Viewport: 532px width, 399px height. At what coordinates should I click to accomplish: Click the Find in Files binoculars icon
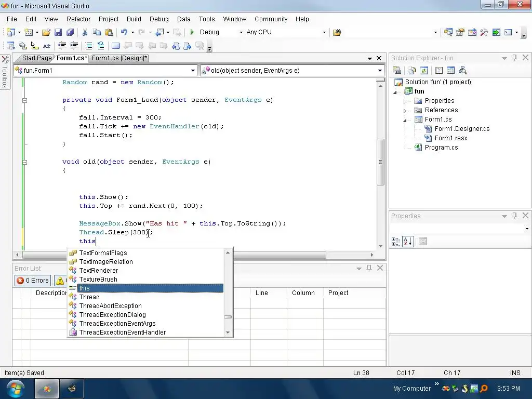pyautogui.click(x=337, y=32)
